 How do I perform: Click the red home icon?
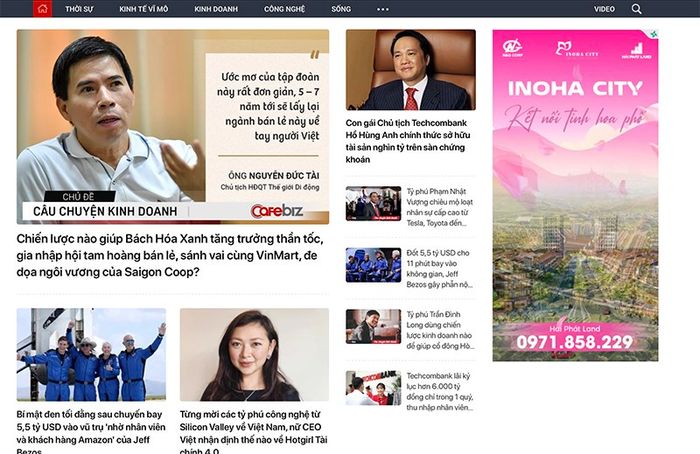[x=42, y=8]
